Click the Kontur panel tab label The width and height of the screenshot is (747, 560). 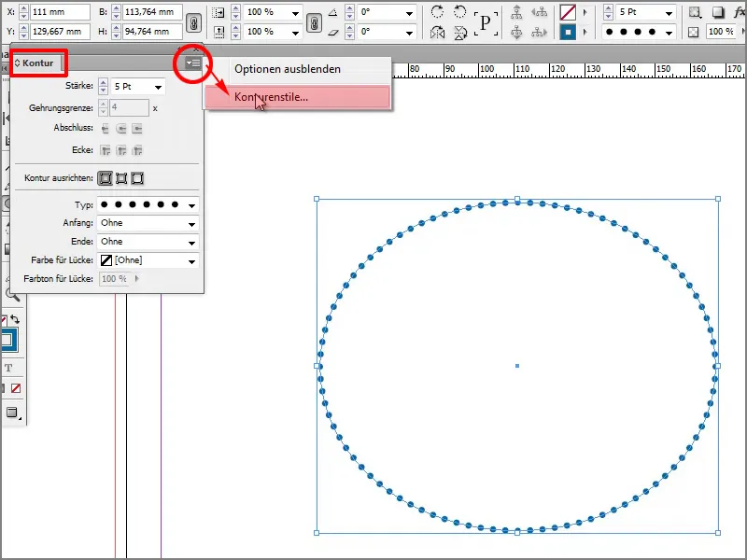[x=39, y=63]
